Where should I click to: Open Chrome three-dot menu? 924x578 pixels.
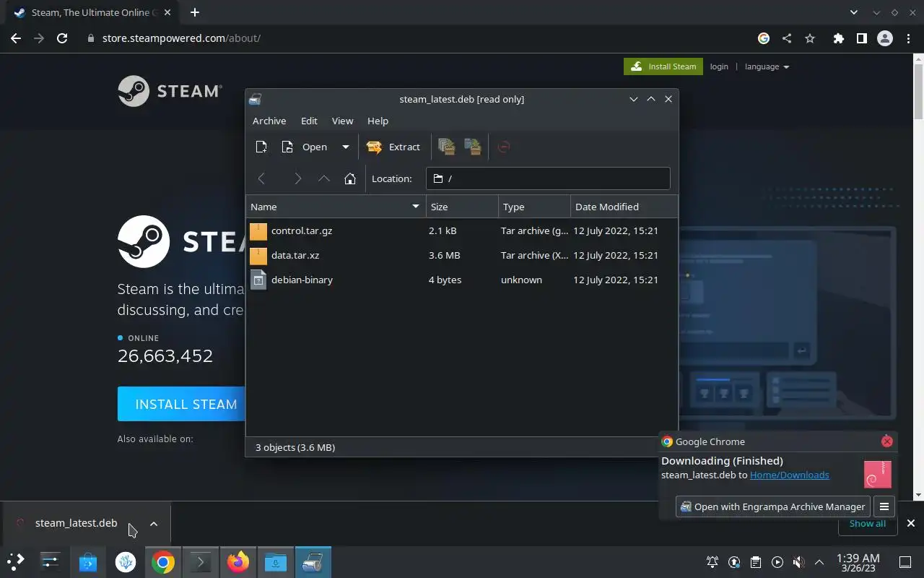(x=908, y=38)
